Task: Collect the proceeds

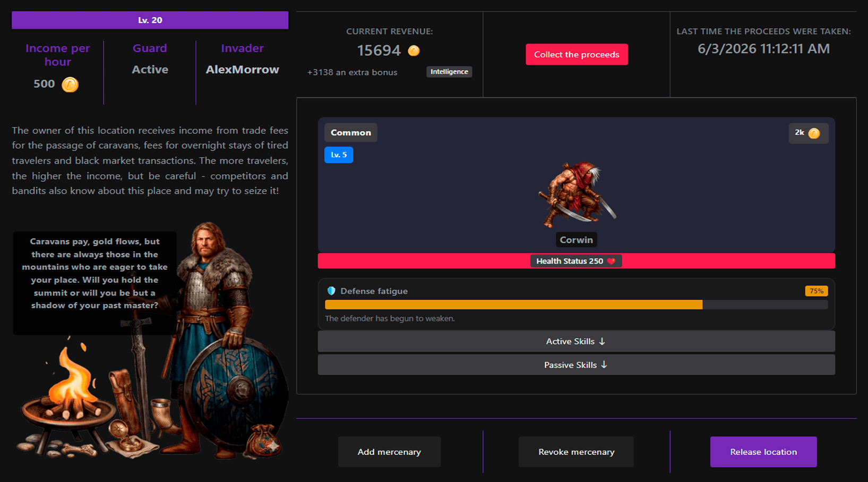Action: click(577, 55)
